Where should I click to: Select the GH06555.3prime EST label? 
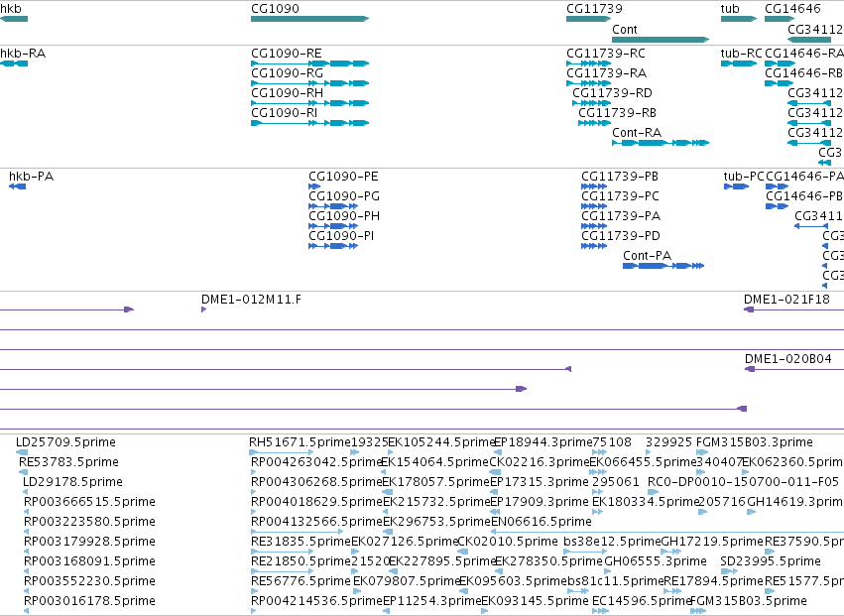pos(656,561)
